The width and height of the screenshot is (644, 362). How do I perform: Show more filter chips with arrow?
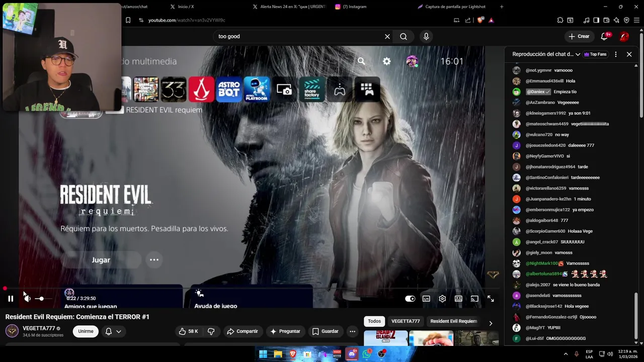[491, 323]
